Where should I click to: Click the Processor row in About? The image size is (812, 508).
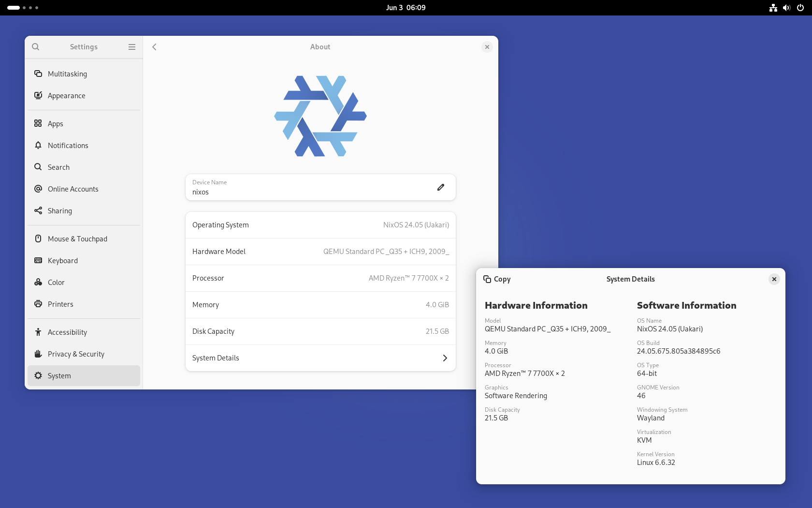coord(320,278)
